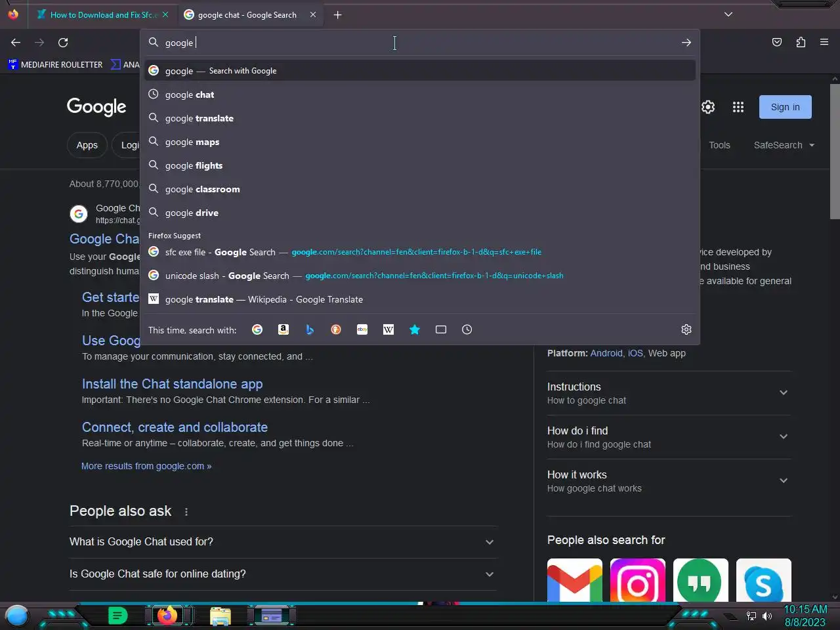Viewport: 840px width, 630px height.
Task: Click inside the address bar text field
Action: coord(420,43)
